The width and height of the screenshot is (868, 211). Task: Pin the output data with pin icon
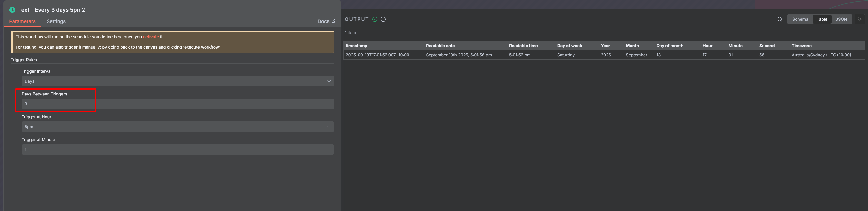[x=859, y=19]
